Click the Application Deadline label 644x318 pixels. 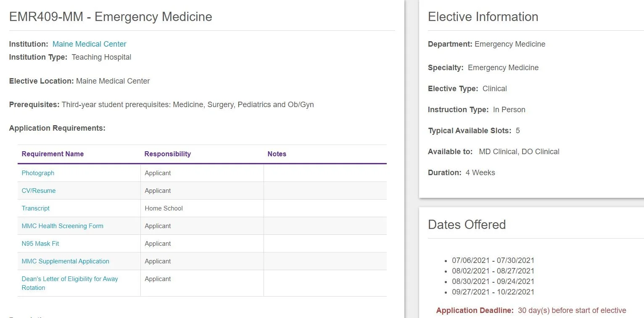click(x=475, y=311)
